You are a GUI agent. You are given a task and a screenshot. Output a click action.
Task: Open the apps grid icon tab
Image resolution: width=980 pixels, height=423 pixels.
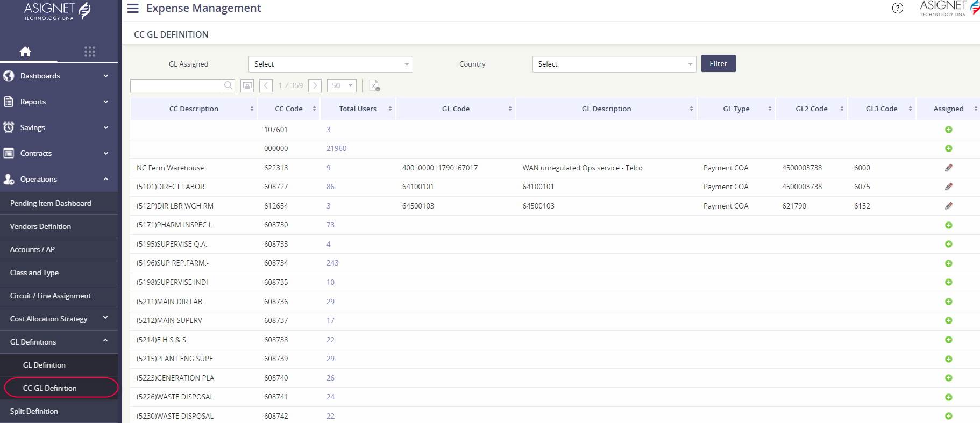[x=90, y=52]
